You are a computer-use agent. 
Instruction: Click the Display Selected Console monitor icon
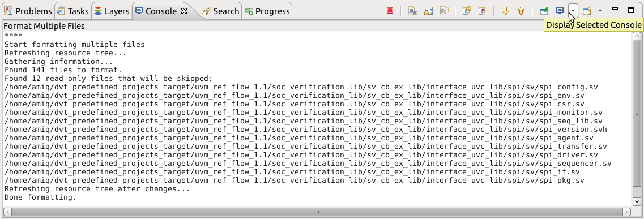click(560, 11)
